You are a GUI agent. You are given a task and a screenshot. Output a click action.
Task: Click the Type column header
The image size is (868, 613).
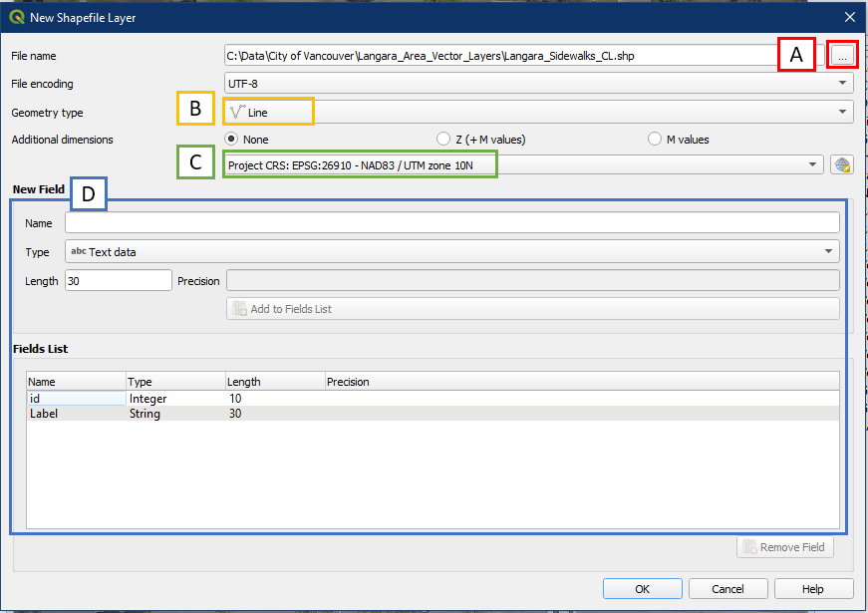tap(175, 382)
